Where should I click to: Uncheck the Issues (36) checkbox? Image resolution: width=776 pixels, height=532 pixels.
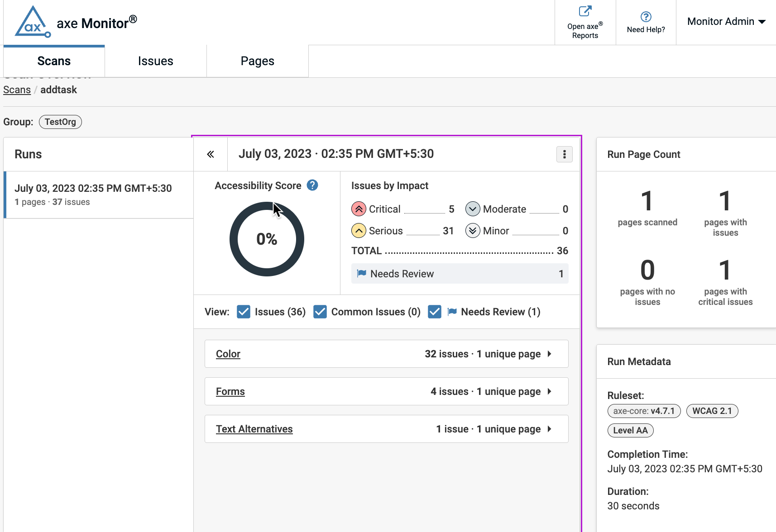coord(244,312)
